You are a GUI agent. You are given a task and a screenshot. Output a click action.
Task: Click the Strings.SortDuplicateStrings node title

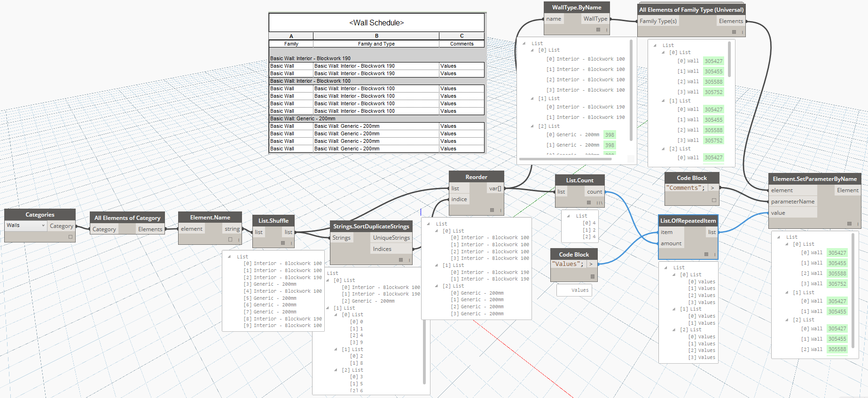(x=371, y=226)
